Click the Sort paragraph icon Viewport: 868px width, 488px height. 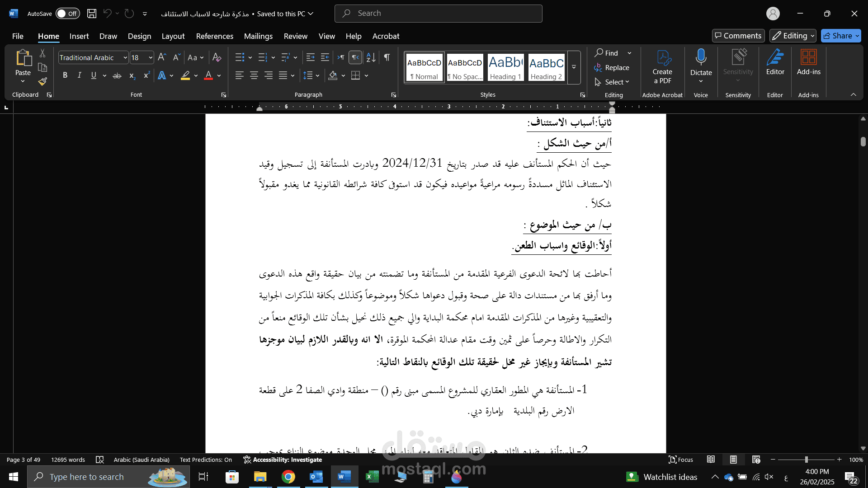[371, 57]
